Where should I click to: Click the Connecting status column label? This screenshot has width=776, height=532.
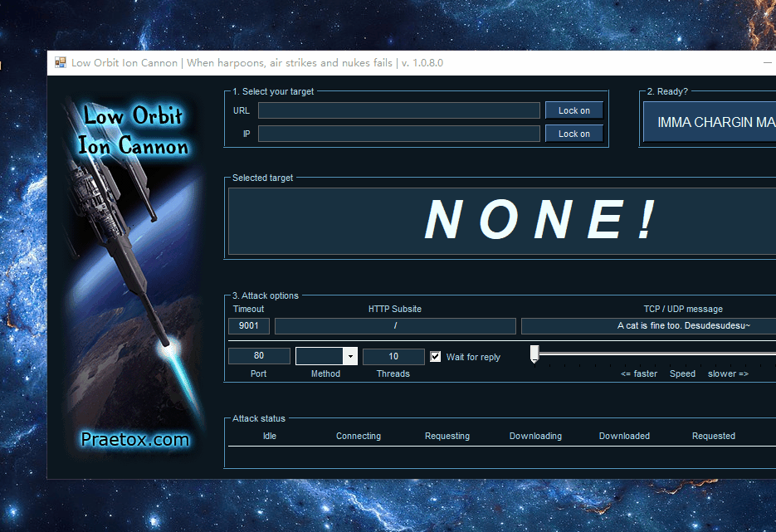point(359,436)
